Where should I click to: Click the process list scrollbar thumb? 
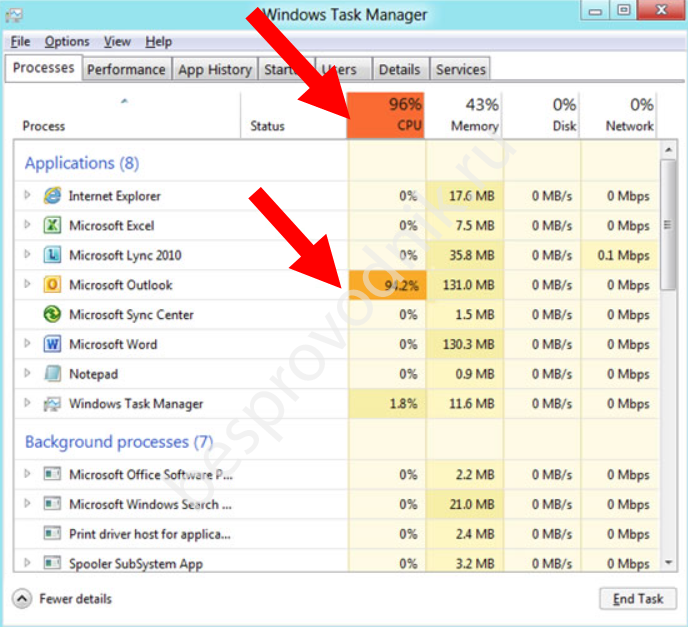pos(668,225)
